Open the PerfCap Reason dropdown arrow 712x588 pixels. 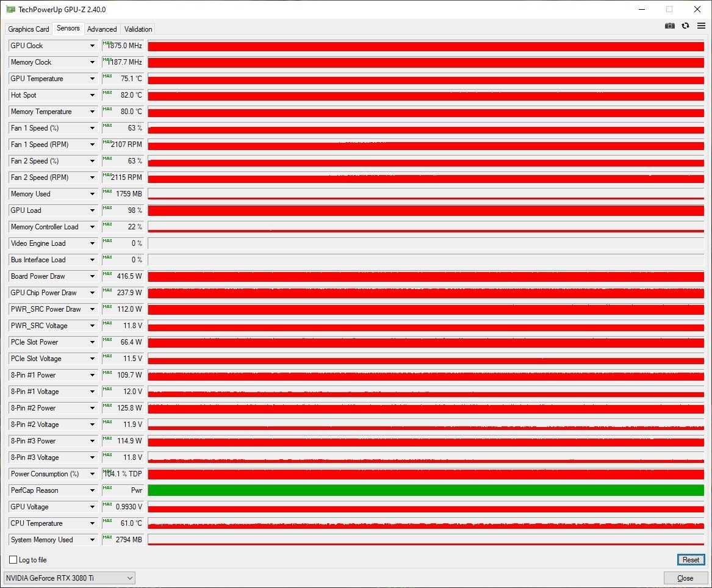pyautogui.click(x=93, y=490)
